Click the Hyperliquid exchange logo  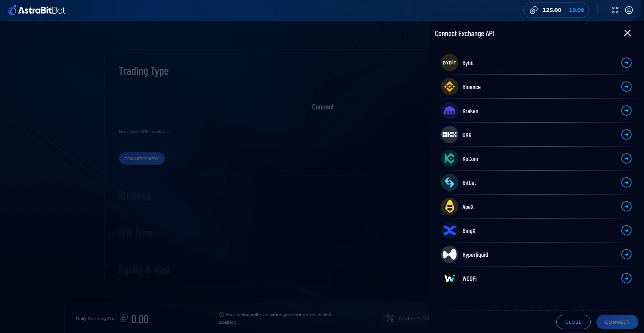point(450,254)
